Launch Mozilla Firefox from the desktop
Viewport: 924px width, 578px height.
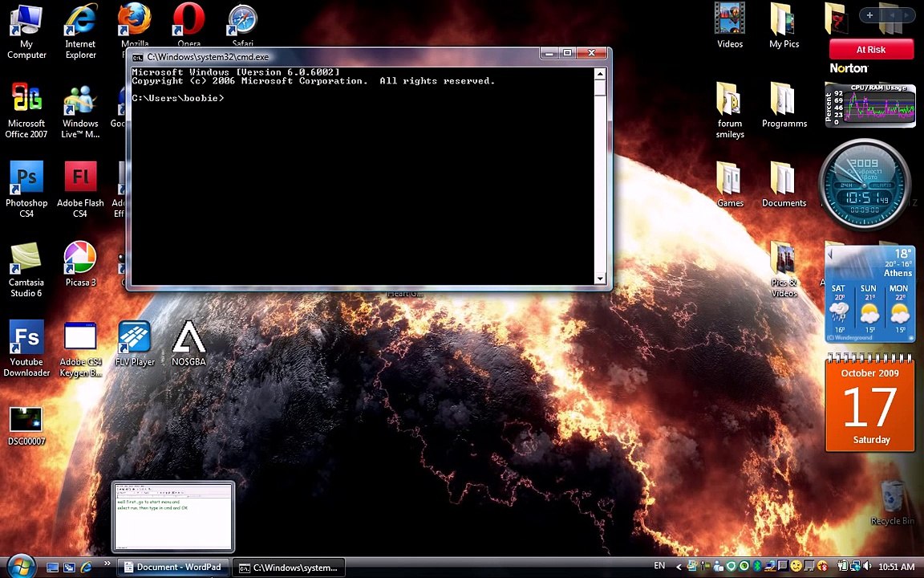pyautogui.click(x=135, y=25)
